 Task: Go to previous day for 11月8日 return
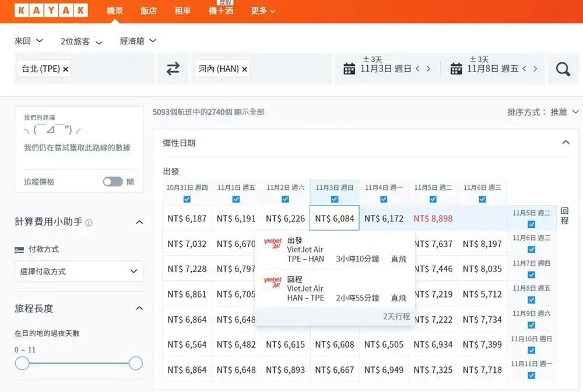[524, 69]
